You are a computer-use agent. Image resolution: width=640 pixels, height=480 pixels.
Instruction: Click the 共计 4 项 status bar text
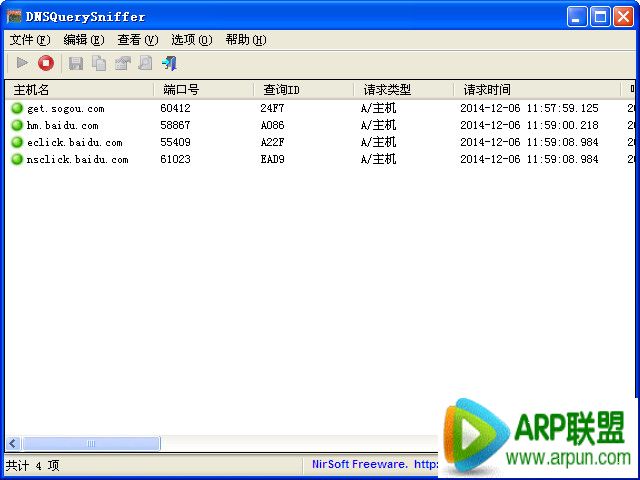(33, 465)
